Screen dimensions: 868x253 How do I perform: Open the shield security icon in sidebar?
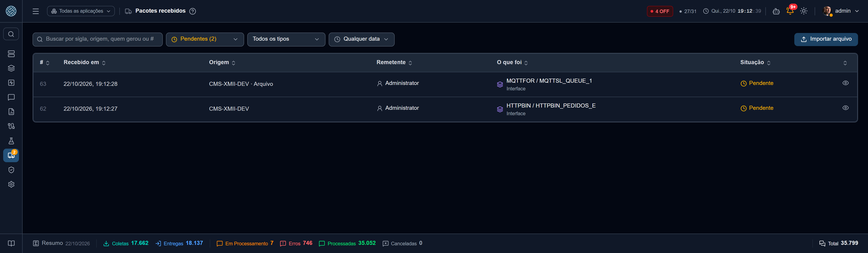[x=11, y=170]
